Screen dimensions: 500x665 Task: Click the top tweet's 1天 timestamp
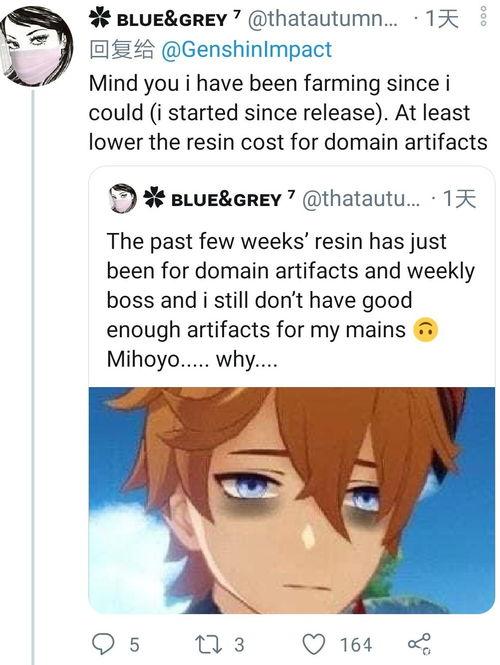441,19
